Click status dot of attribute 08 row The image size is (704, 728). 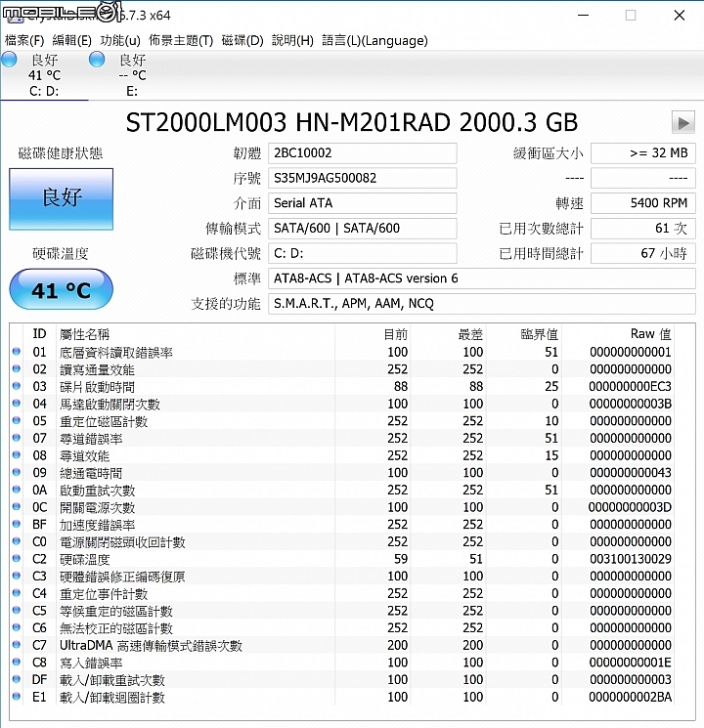click(17, 454)
